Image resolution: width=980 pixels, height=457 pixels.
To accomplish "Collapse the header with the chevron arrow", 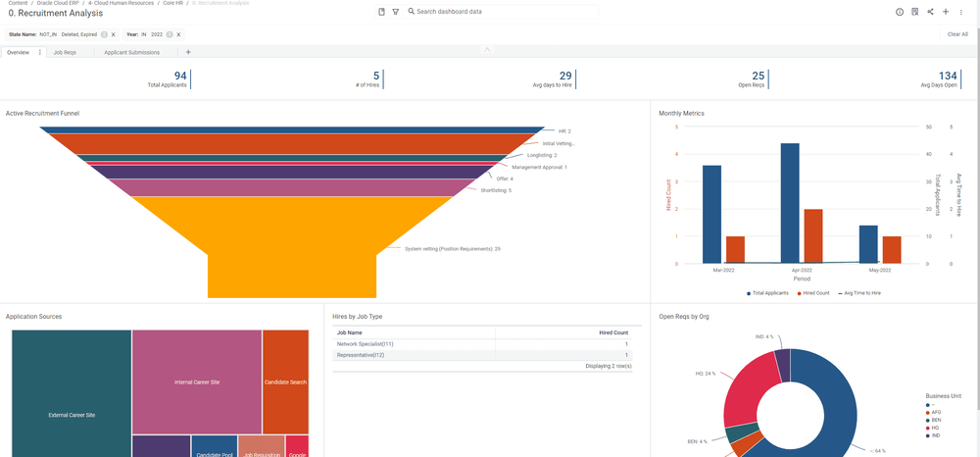I will (x=487, y=49).
